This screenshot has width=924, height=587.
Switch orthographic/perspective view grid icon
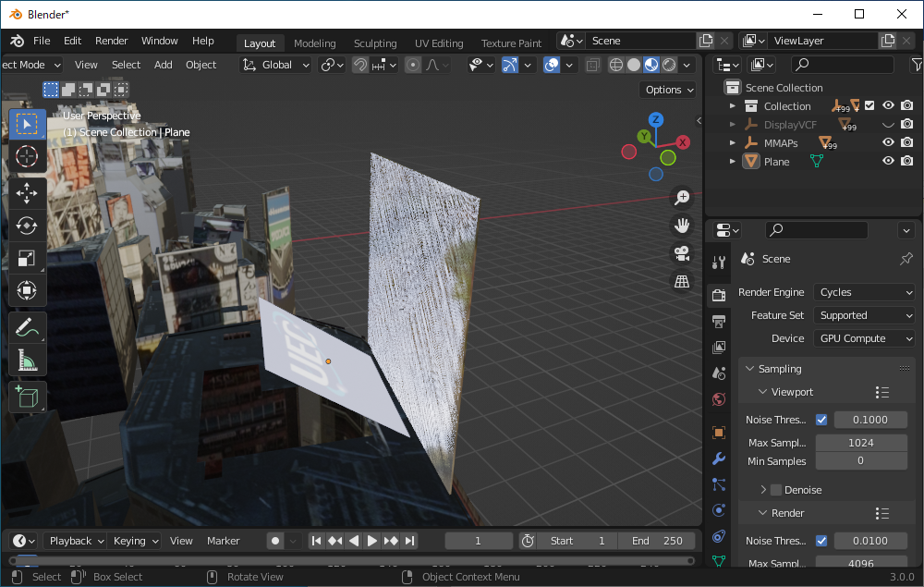682,281
